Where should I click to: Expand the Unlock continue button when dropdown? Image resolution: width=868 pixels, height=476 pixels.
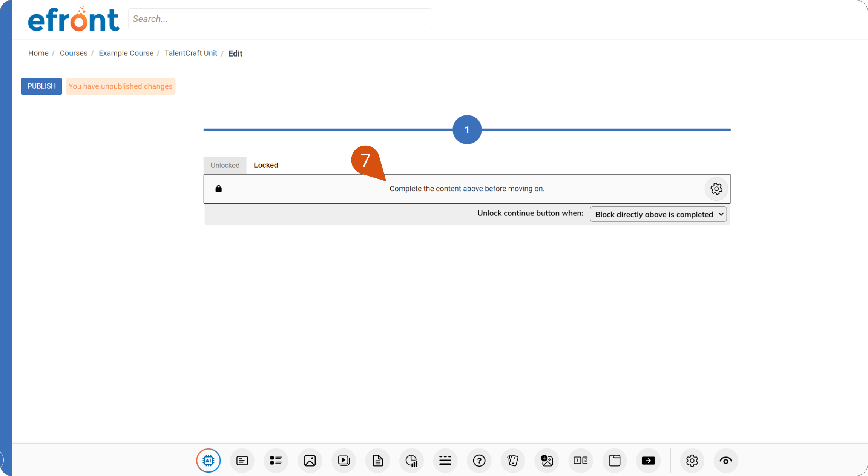coord(658,214)
